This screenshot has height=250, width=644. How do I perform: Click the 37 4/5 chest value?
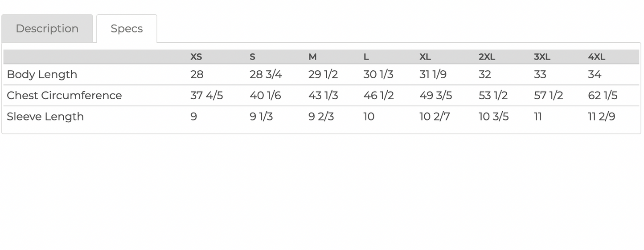(x=206, y=95)
